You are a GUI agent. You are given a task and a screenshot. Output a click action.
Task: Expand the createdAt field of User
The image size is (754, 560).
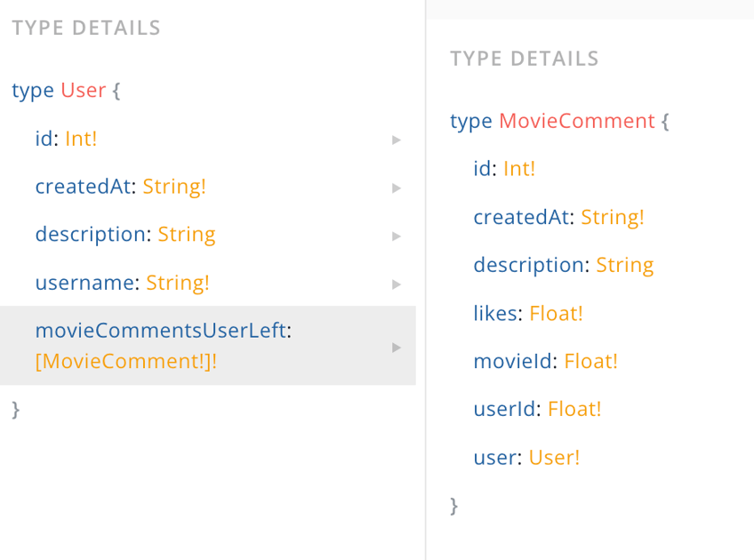(x=397, y=188)
